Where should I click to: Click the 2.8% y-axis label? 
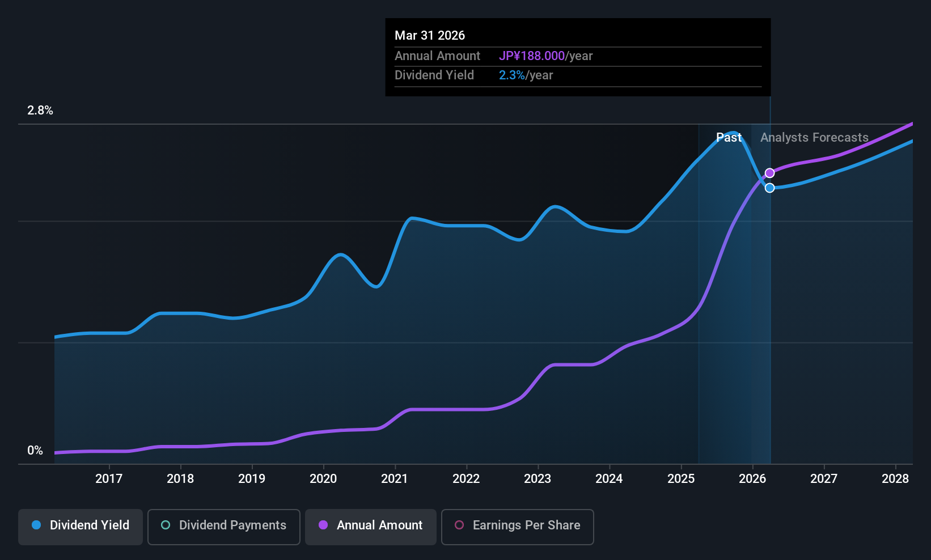click(40, 111)
